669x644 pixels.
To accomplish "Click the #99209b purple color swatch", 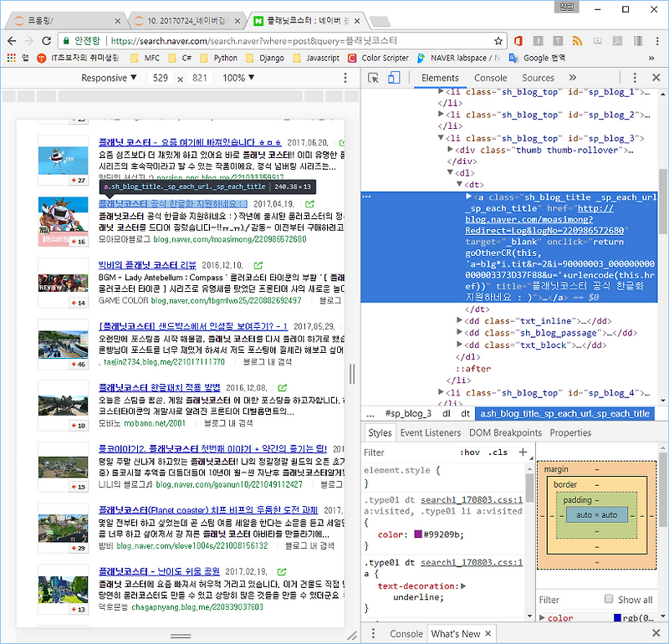I will 418,534.
